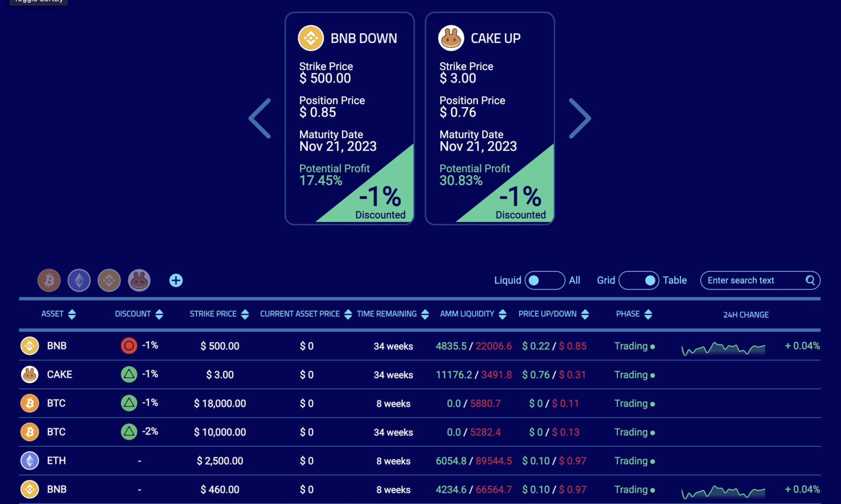Open 24H sparkline chart for BNB $500.00
The height and width of the screenshot is (504, 841).
tap(723, 349)
